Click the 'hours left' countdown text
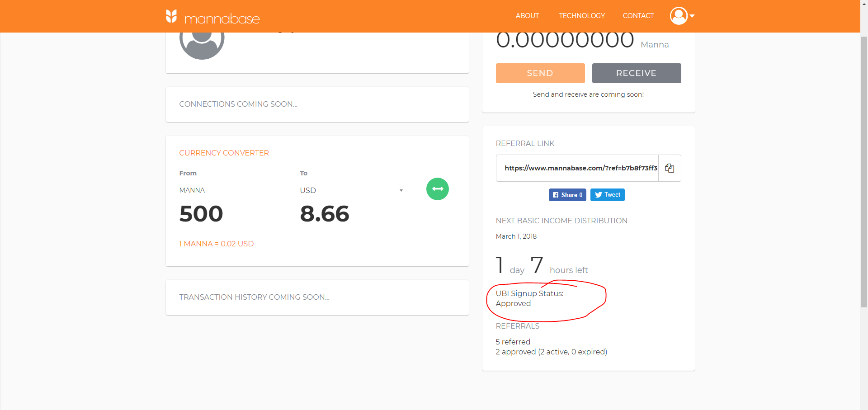This screenshot has width=868, height=410. point(569,270)
